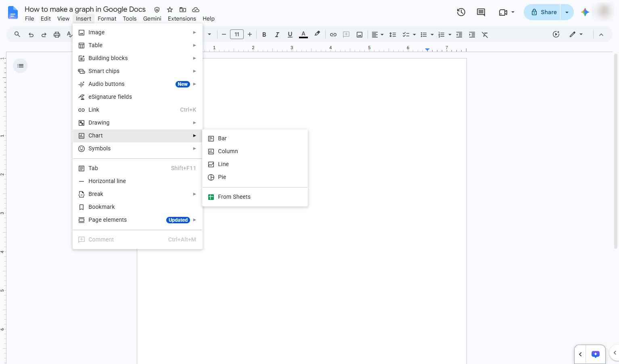This screenshot has width=619, height=364.
Task: Collapse the toolbar with up chevron
Action: click(x=601, y=35)
